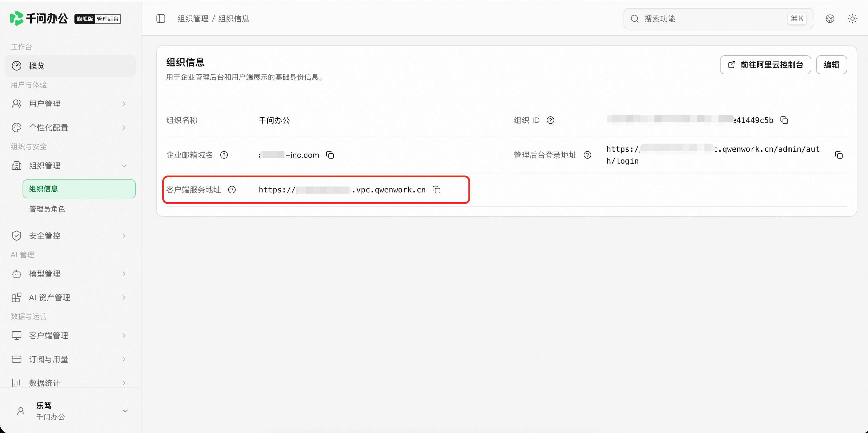Collapse the sidebar with the panel toggle icon
868x433 pixels.
161,18
